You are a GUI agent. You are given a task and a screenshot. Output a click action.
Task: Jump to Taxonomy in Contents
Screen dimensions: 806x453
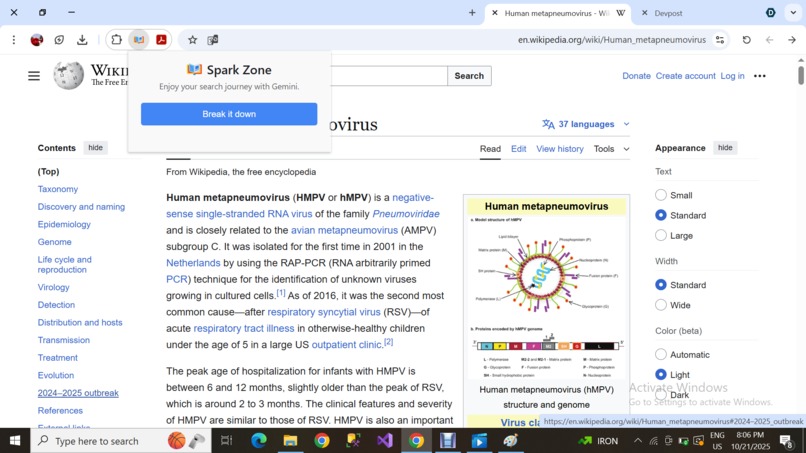(58, 189)
